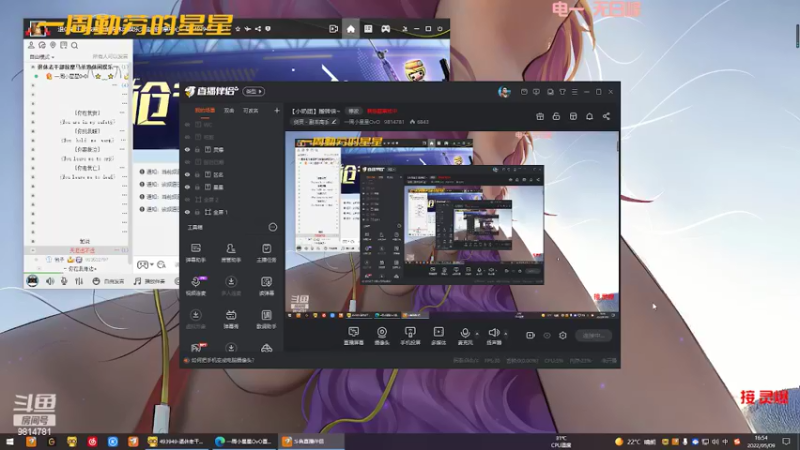Open the hamburger menu in the companion title bar

(574, 92)
